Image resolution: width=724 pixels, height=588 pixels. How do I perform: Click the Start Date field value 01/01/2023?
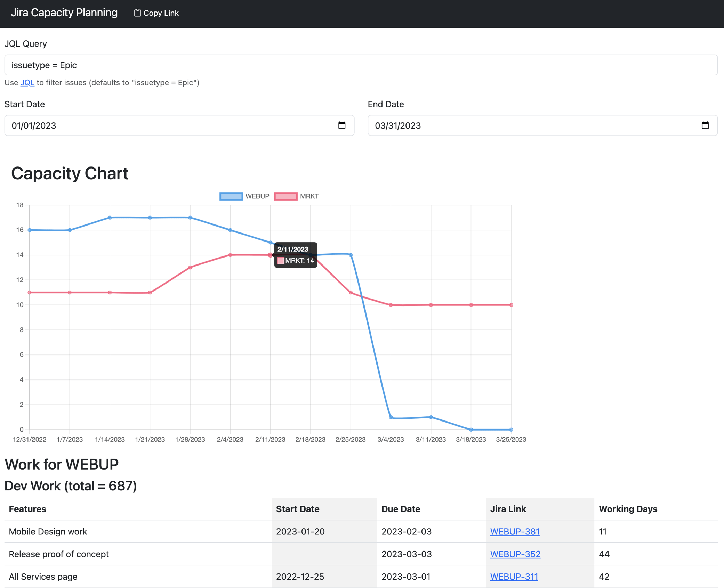[x=34, y=126]
